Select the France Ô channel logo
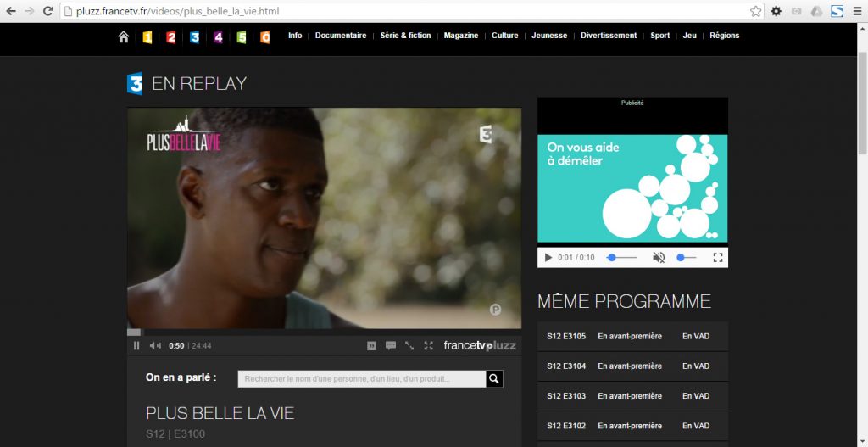 (265, 37)
